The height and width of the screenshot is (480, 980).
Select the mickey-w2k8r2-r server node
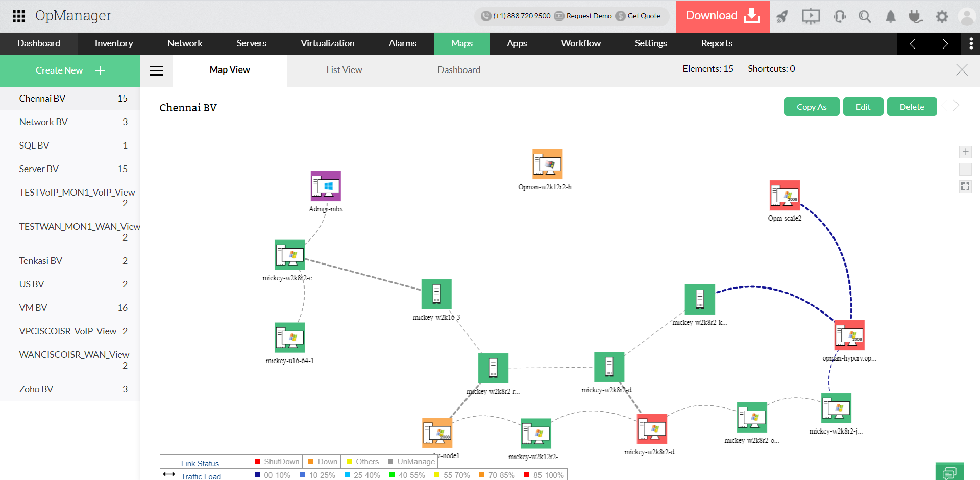click(493, 368)
